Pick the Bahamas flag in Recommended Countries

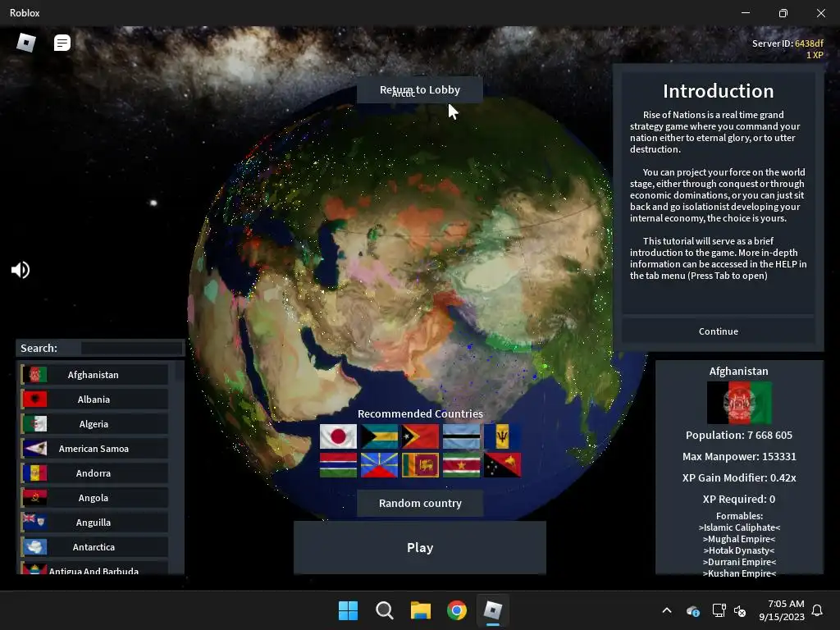click(379, 436)
